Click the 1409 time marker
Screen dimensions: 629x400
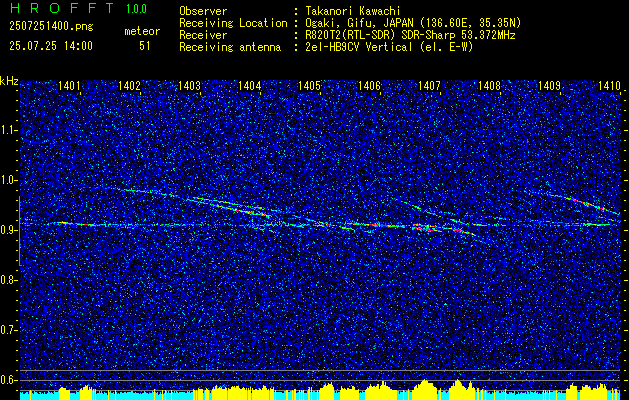point(549,86)
